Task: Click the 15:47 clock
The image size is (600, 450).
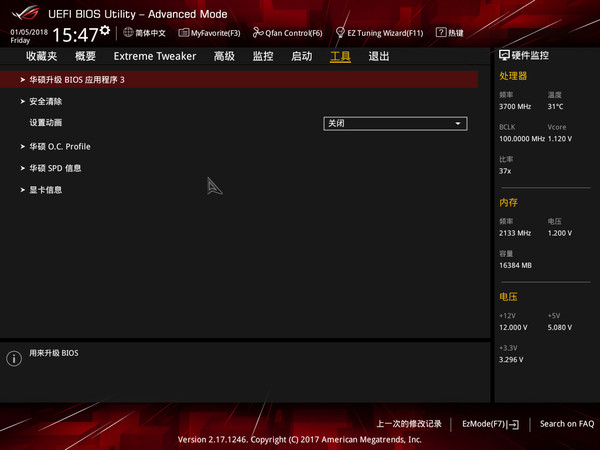Action: click(x=75, y=35)
